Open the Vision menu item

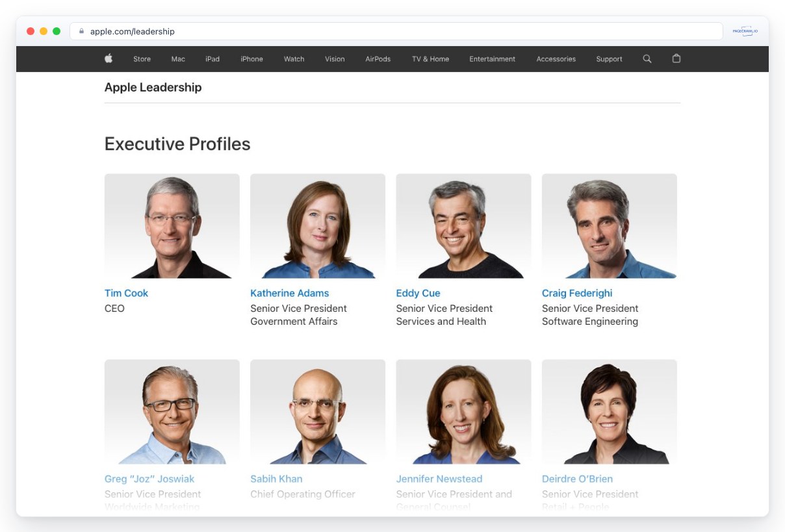335,59
